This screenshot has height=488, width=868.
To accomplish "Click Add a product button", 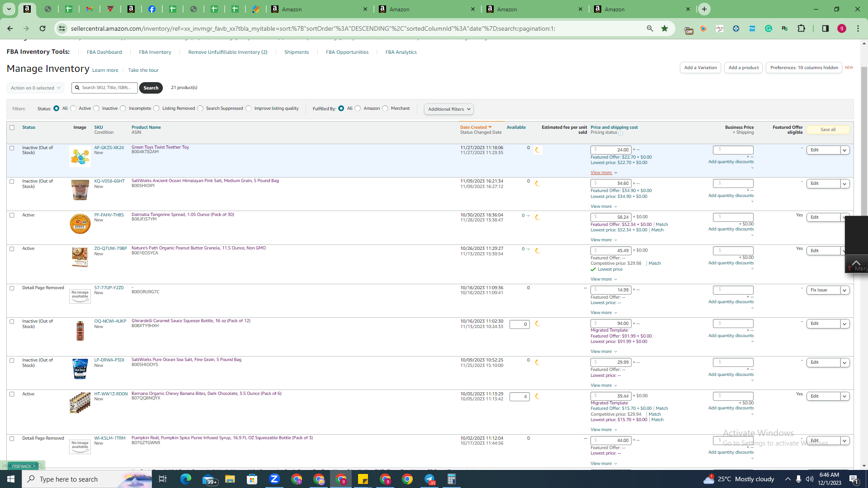I will pos(744,68).
